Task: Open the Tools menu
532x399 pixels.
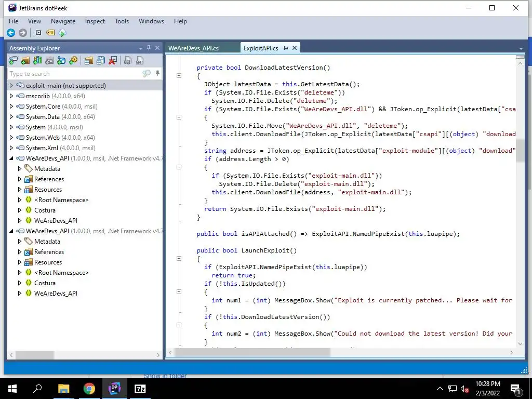Action: [122, 21]
